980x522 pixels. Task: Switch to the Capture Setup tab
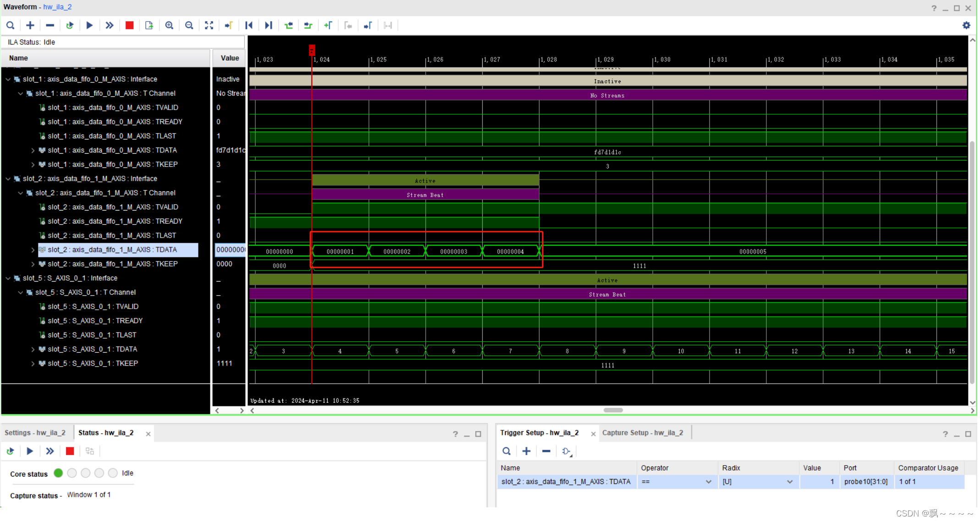click(x=643, y=432)
